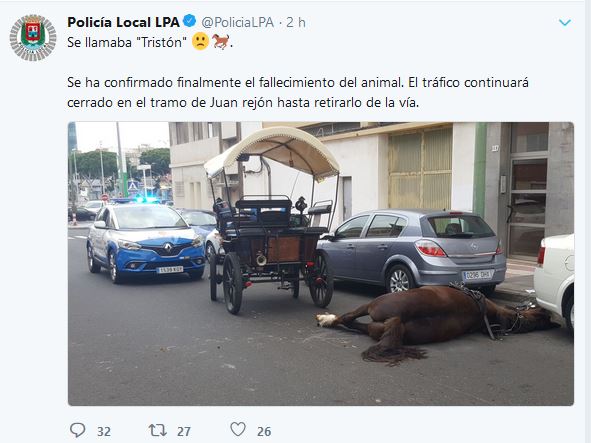Open the Policía Local LPA display name
The width and height of the screenshot is (591, 443).
123,22
